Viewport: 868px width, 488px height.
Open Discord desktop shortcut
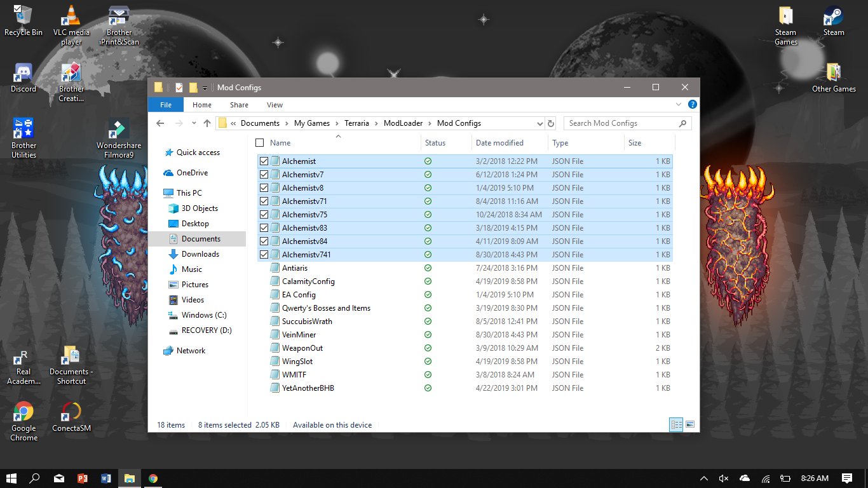[24, 78]
